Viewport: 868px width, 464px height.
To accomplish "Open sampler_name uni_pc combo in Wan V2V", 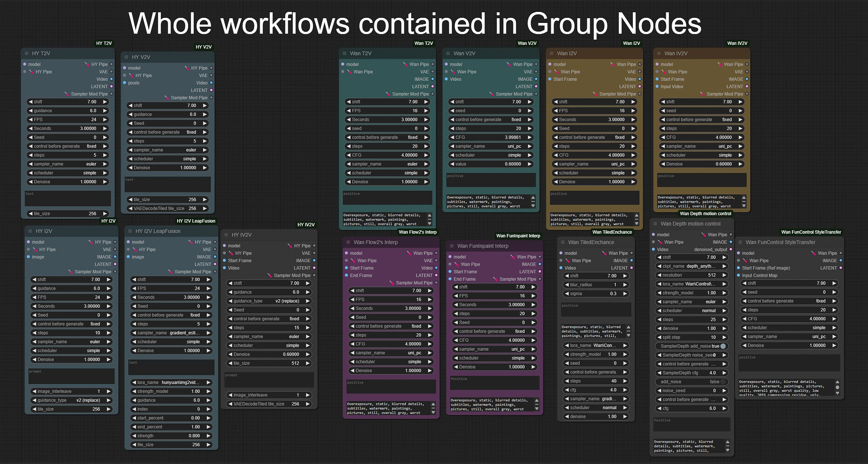I will click(491, 146).
